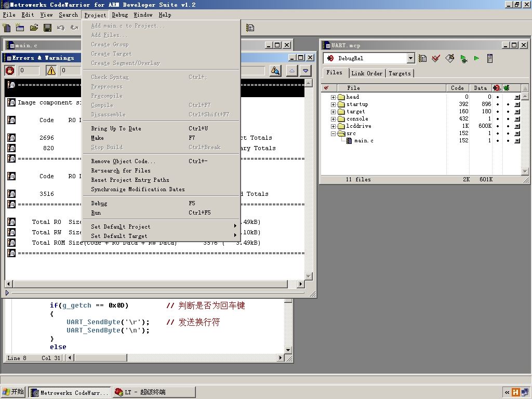
Task: Expand the console folder
Action: (333, 119)
